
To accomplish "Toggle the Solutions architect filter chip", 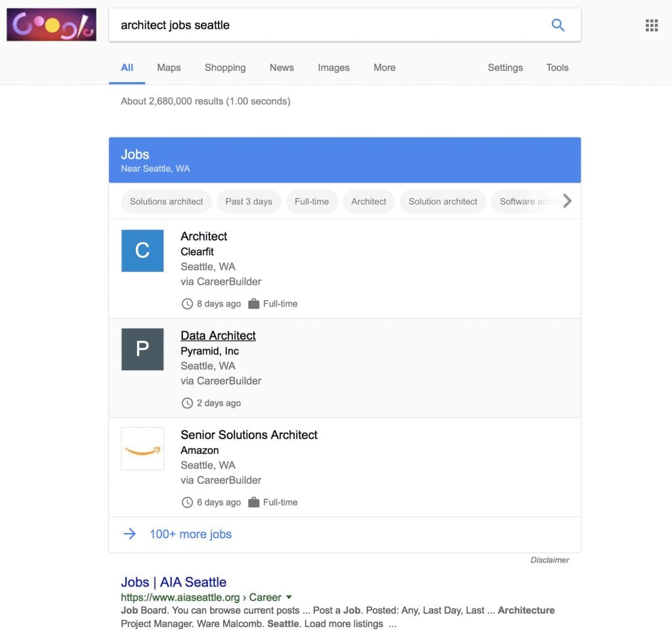I will click(x=166, y=202).
